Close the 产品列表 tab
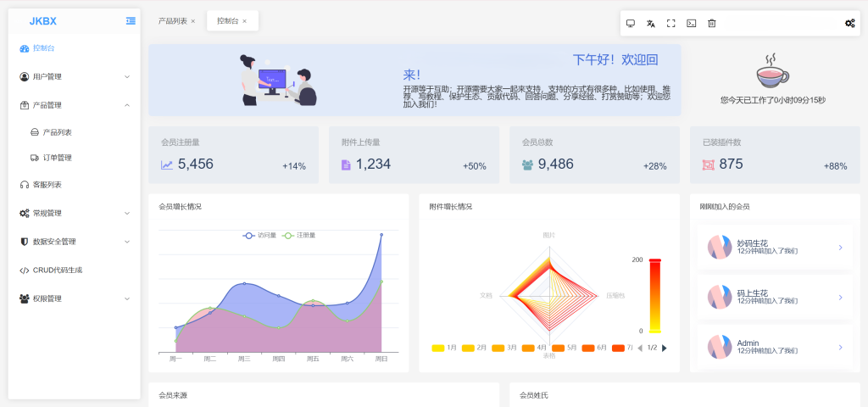The image size is (868, 407). point(193,21)
